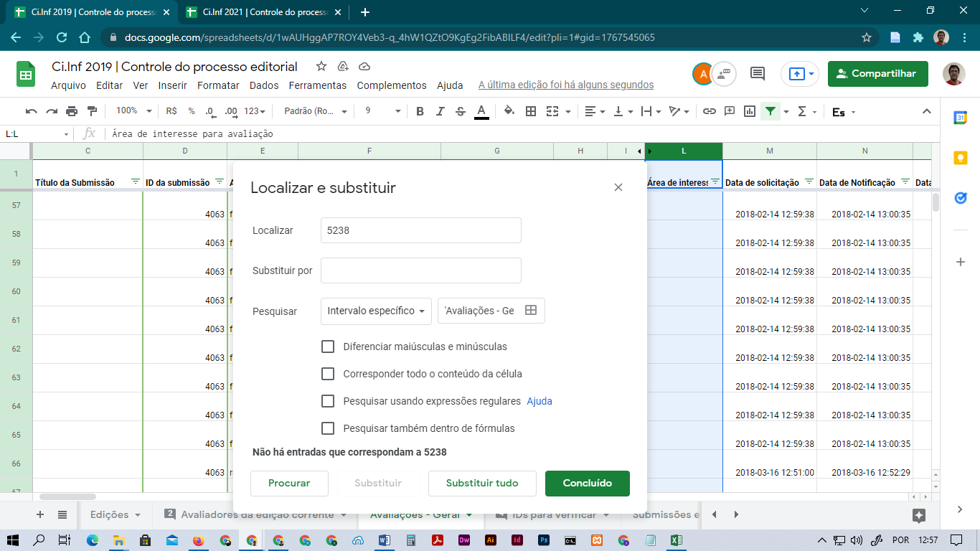Viewport: 980px width, 551px height.
Task: Check 'Corresponder todo o conteúdo da célula'
Action: (x=328, y=374)
